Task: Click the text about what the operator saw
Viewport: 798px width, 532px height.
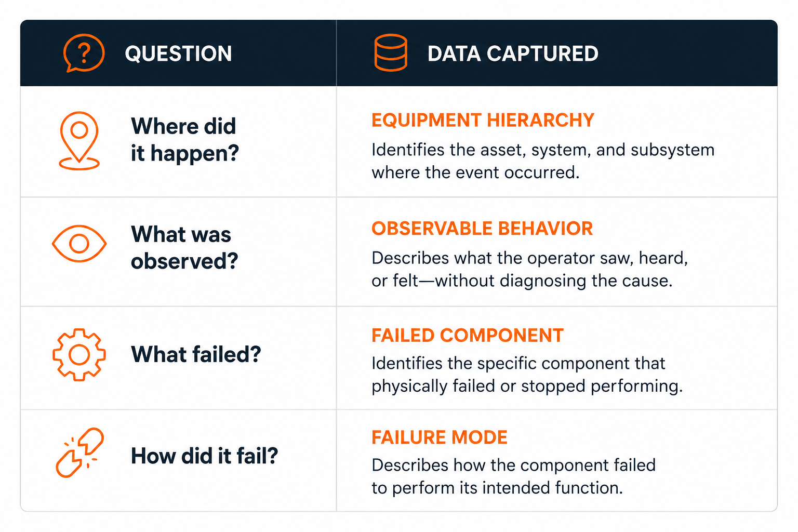Action: click(530, 269)
